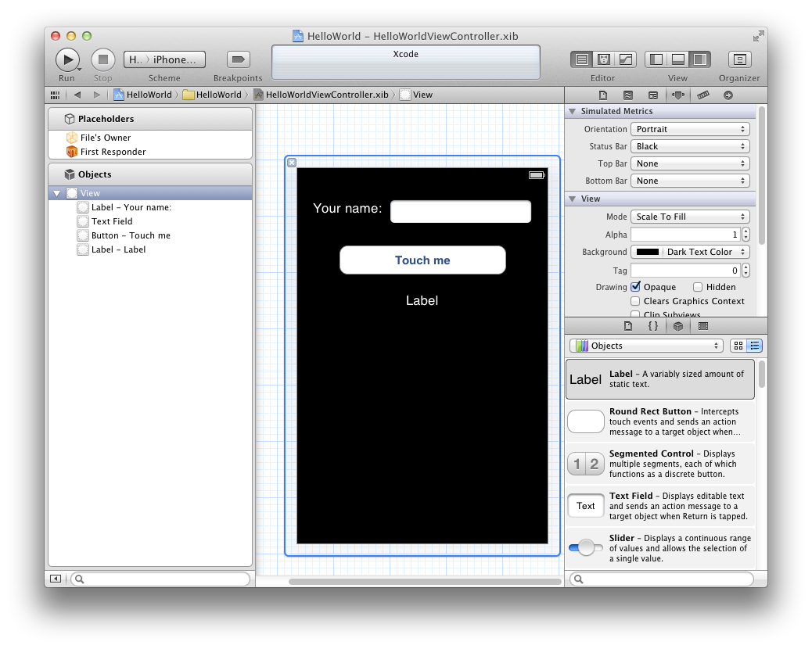This screenshot has height=649, width=812.
Task: Collapse the Simulated Metrics section
Action: pos(572,111)
